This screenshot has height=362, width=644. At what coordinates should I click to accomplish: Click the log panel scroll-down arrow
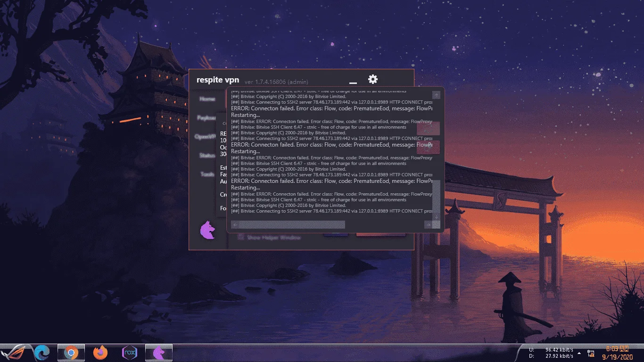coord(436,217)
